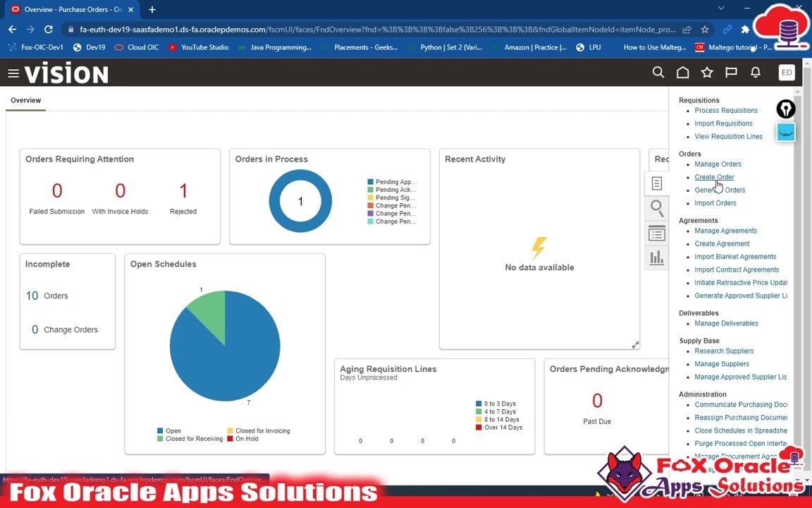The image size is (812, 508).
Task: Open YouTube Studio bookmark
Action: click(x=199, y=47)
